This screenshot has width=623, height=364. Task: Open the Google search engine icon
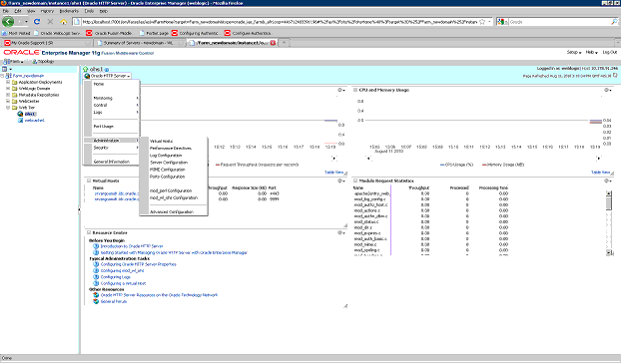(500, 22)
